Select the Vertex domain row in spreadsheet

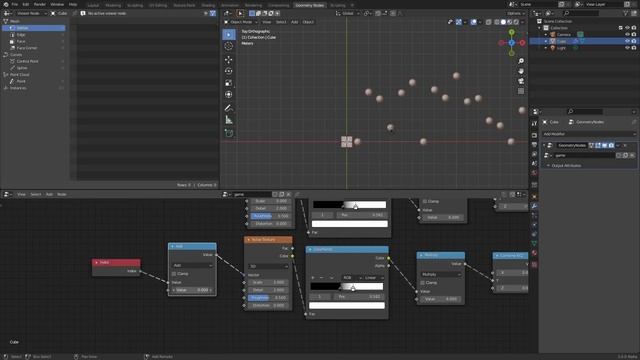coord(34,28)
